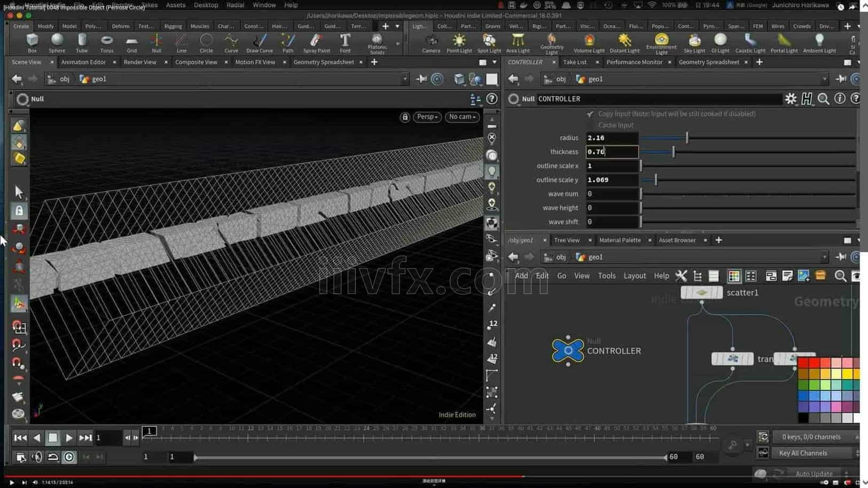This screenshot has width=868, height=488.
Task: Toggle the pin on the parameter pane
Action: click(x=841, y=79)
